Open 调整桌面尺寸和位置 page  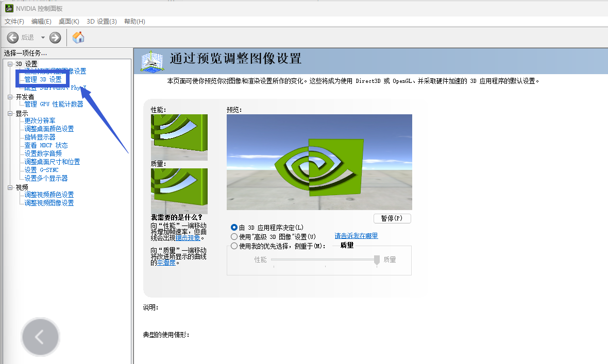(x=53, y=162)
